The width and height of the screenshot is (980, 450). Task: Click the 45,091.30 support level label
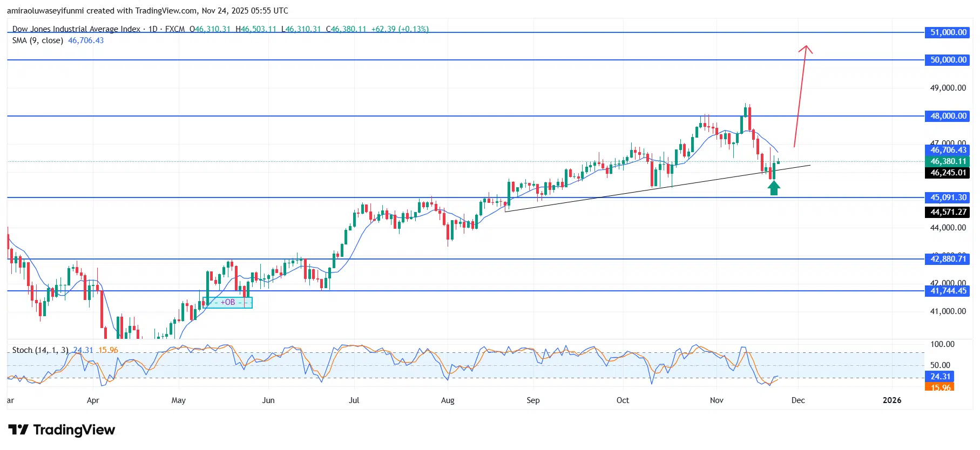948,197
